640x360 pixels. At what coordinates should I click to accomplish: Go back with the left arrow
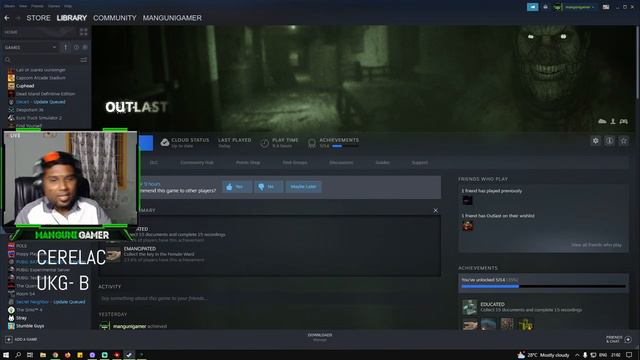click(x=7, y=18)
